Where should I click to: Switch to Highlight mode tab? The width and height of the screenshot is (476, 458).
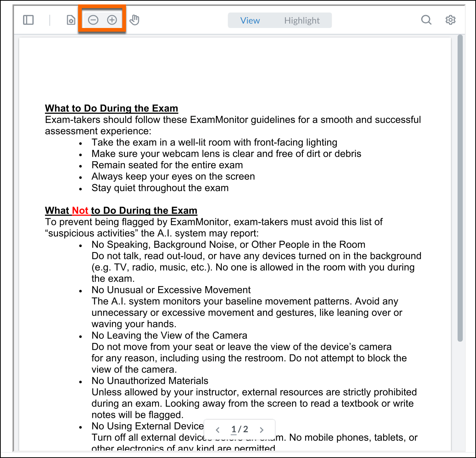(302, 20)
